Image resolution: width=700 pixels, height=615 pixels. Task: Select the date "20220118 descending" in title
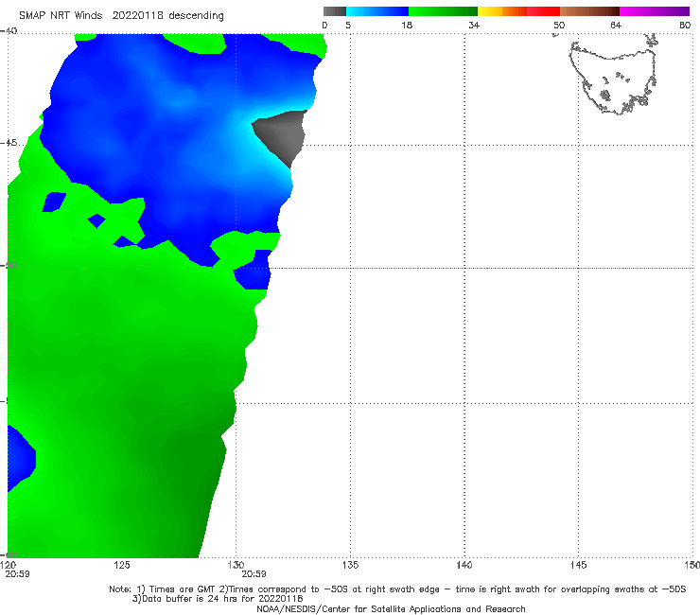pos(167,16)
